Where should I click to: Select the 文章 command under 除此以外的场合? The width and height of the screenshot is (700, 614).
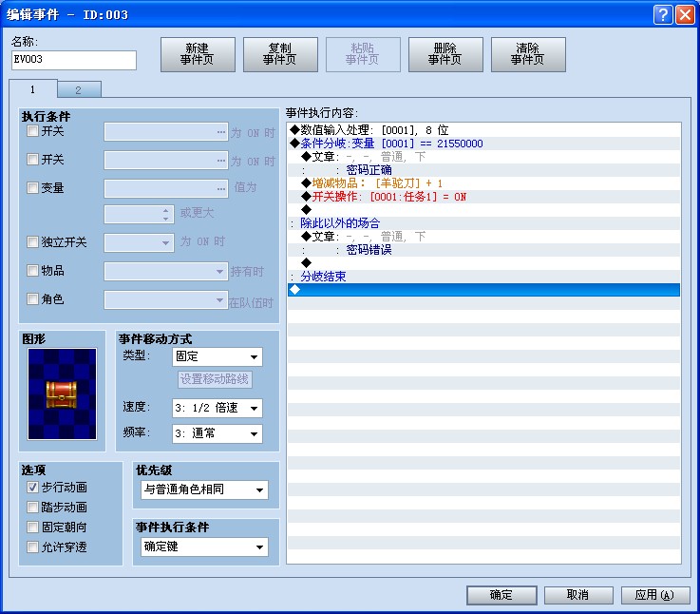coord(484,237)
